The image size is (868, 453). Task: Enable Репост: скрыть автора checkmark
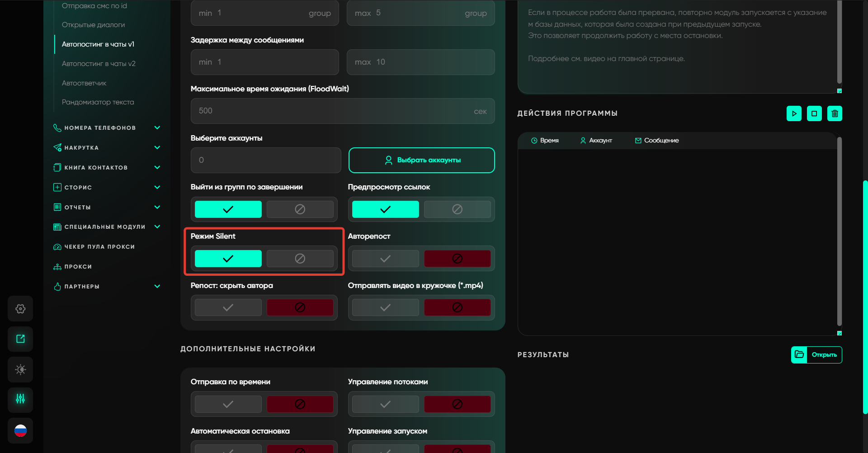[x=228, y=308]
